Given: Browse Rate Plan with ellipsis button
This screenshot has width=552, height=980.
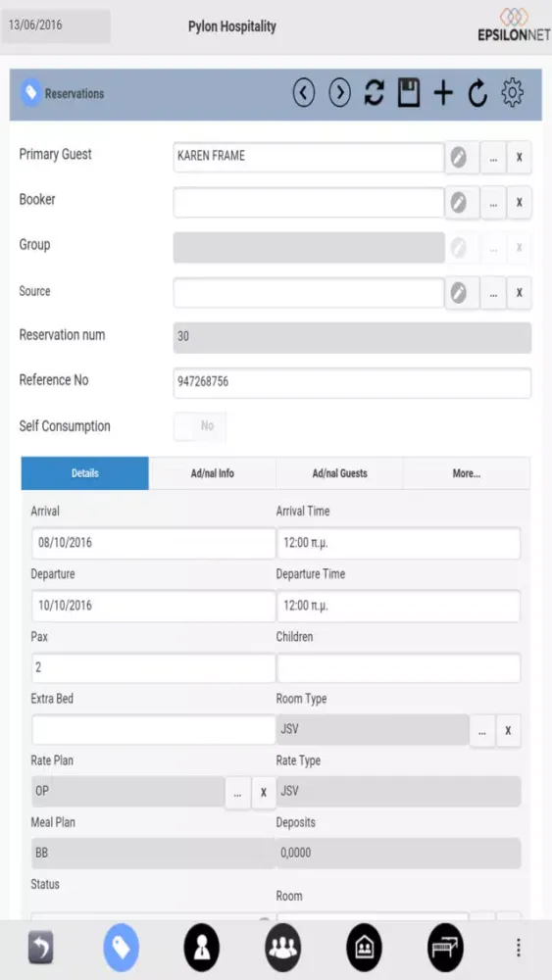Looking at the screenshot, I should 237,793.
